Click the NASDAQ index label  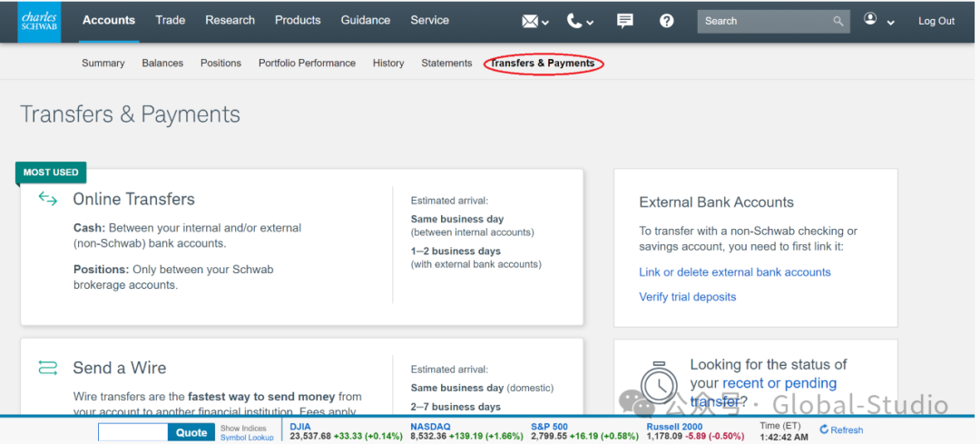(x=430, y=427)
